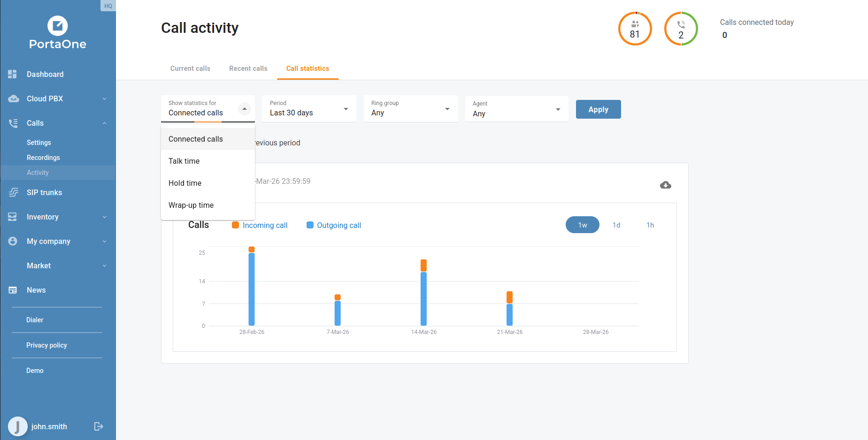The image size is (868, 440).
Task: Open the Period dropdown
Action: (x=309, y=109)
